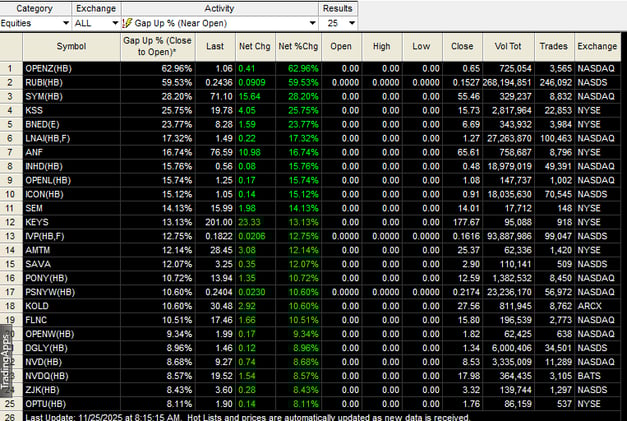Open the Results count dropdown showing 25
Screen dimensions: 627x421
tap(337, 23)
